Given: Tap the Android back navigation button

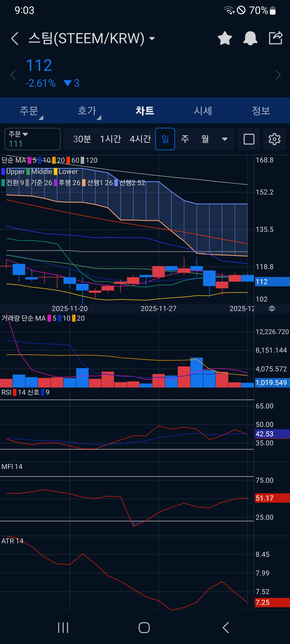Looking at the screenshot, I should [x=226, y=628].
